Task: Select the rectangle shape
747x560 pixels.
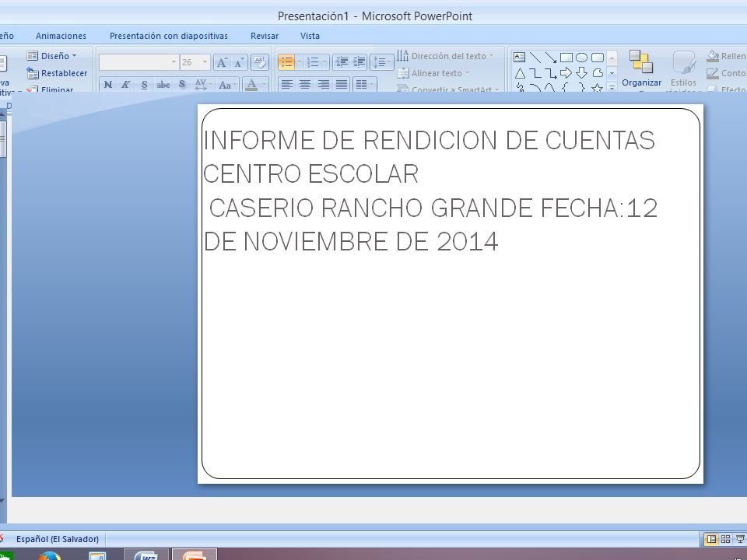Action: tap(566, 58)
